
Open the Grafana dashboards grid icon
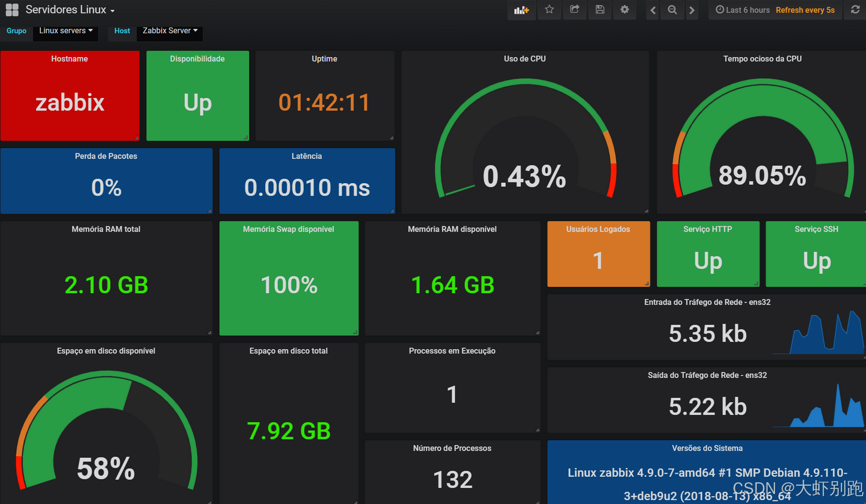pos(12,10)
